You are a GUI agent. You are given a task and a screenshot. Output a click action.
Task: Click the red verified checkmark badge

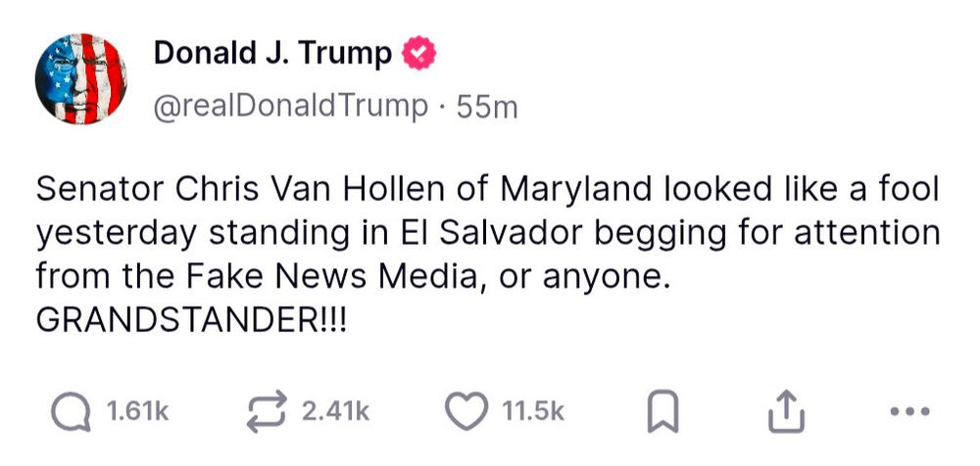click(x=418, y=54)
